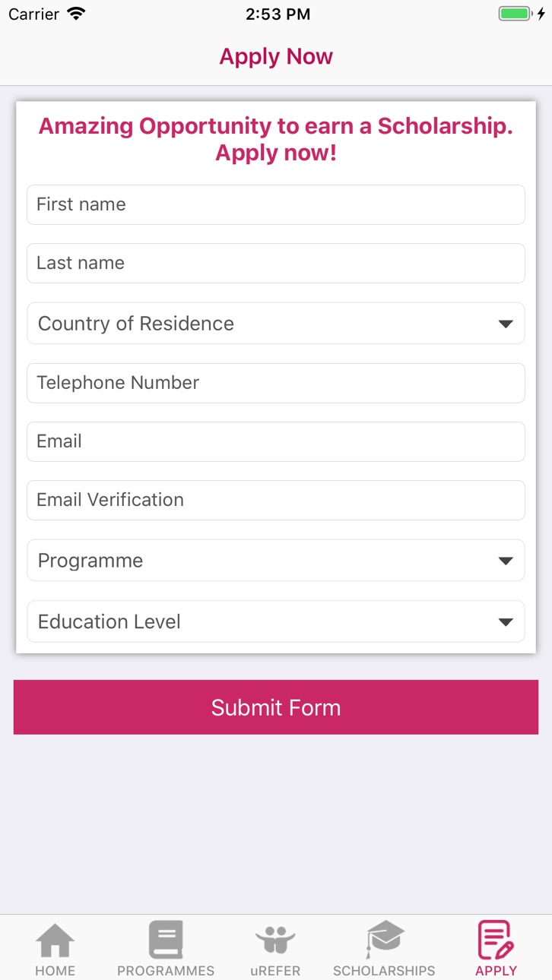The height and width of the screenshot is (980, 552).
Task: Switch to the PROGRAMMES tab label
Action: [166, 971]
